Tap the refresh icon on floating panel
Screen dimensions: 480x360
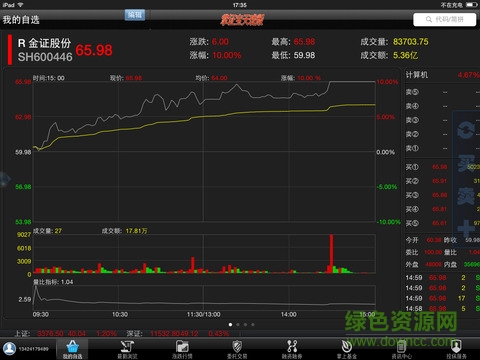[466, 130]
